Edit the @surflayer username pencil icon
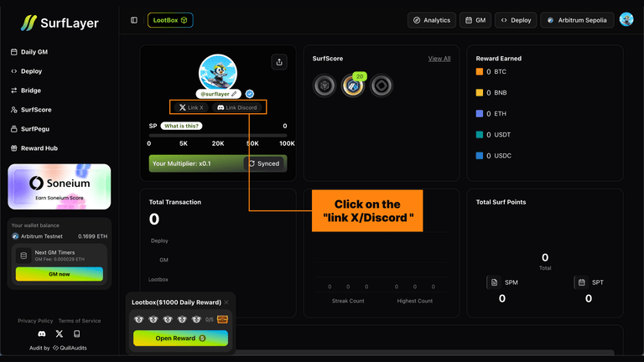644x362 pixels. click(x=234, y=94)
